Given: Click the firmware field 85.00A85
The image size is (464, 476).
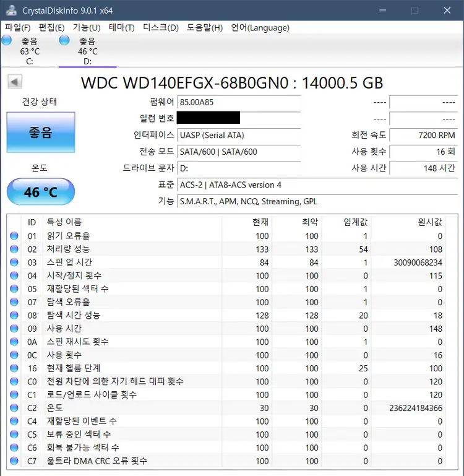Looking at the screenshot, I should 239,102.
